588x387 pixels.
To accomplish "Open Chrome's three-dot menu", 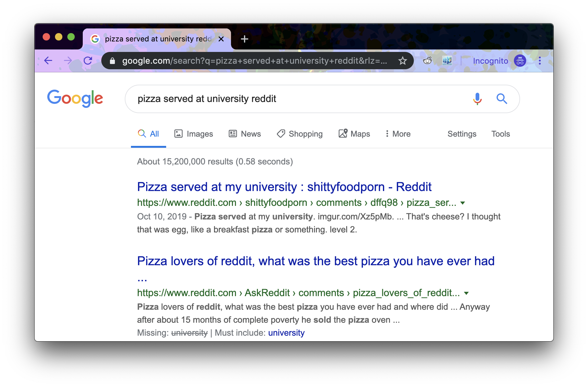I will pos(540,61).
